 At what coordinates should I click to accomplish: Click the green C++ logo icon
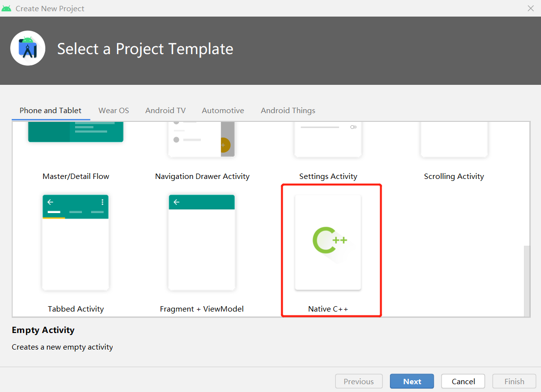click(330, 240)
